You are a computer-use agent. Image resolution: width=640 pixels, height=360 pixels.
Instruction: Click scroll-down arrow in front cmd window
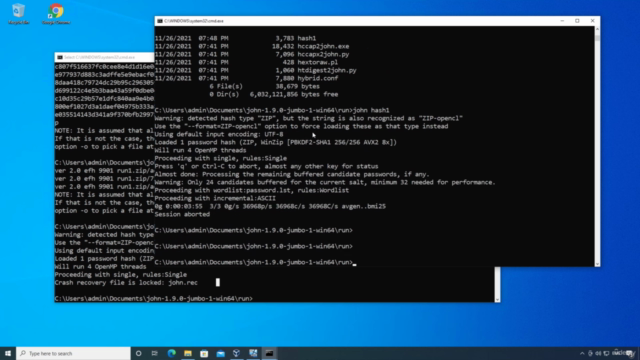[x=597, y=264]
